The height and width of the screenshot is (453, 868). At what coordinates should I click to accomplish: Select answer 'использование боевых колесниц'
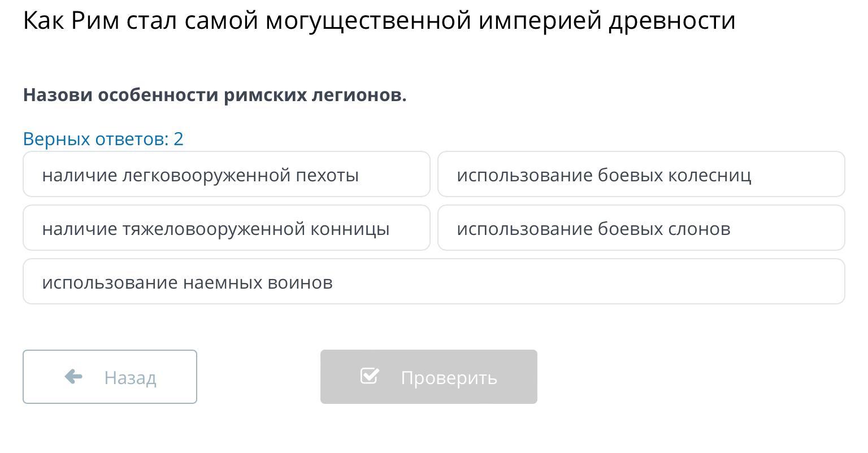pyautogui.click(x=641, y=174)
